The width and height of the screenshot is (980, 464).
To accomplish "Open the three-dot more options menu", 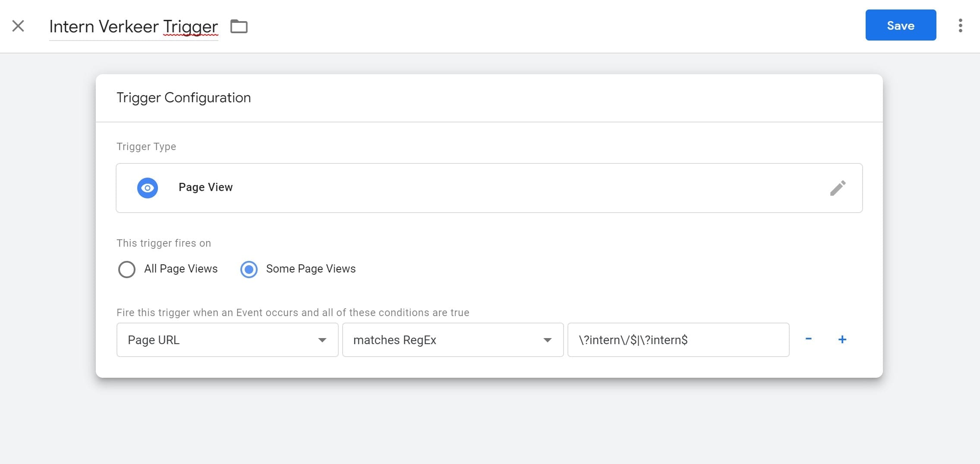I will pyautogui.click(x=960, y=25).
